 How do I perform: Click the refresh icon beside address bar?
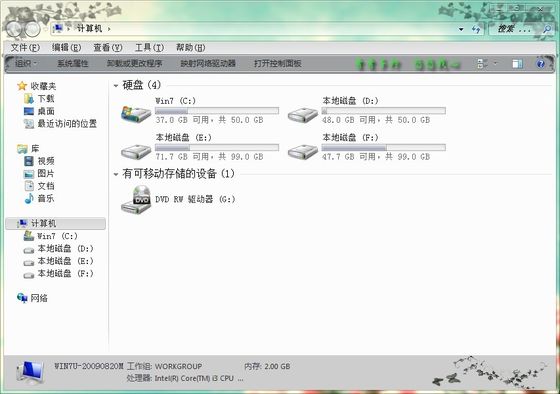pos(476,29)
